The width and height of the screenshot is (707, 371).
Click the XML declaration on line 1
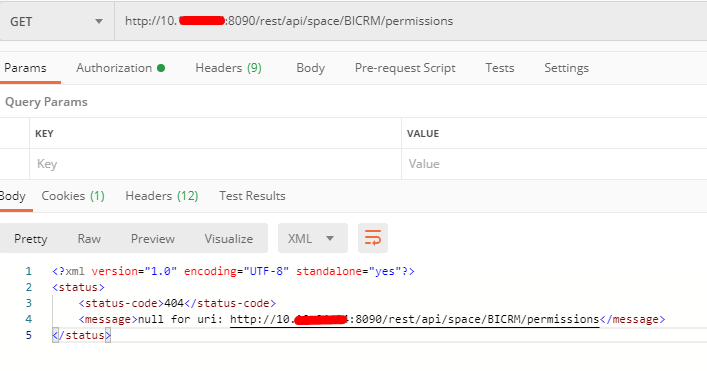233,271
